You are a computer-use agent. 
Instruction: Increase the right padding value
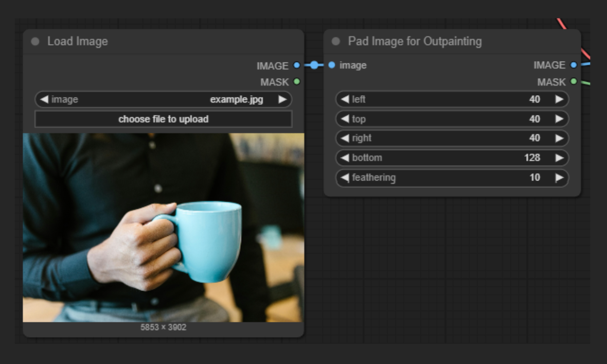559,138
